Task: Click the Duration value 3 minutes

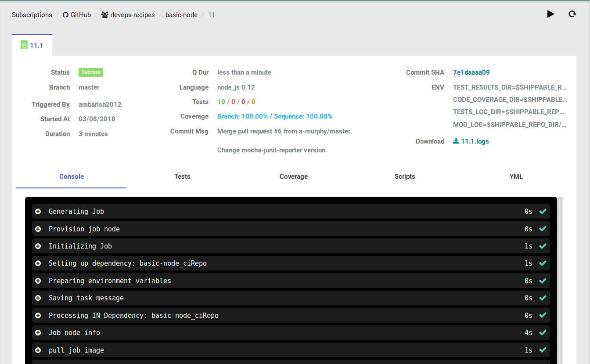Action: pyautogui.click(x=93, y=134)
